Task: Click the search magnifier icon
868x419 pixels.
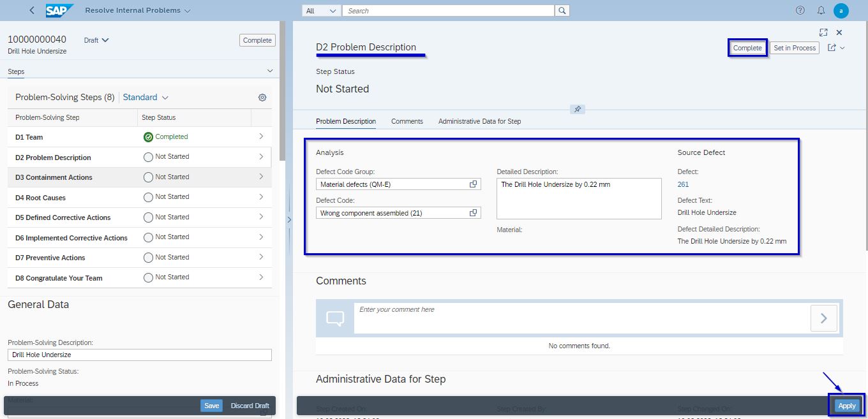Action: coord(562,11)
